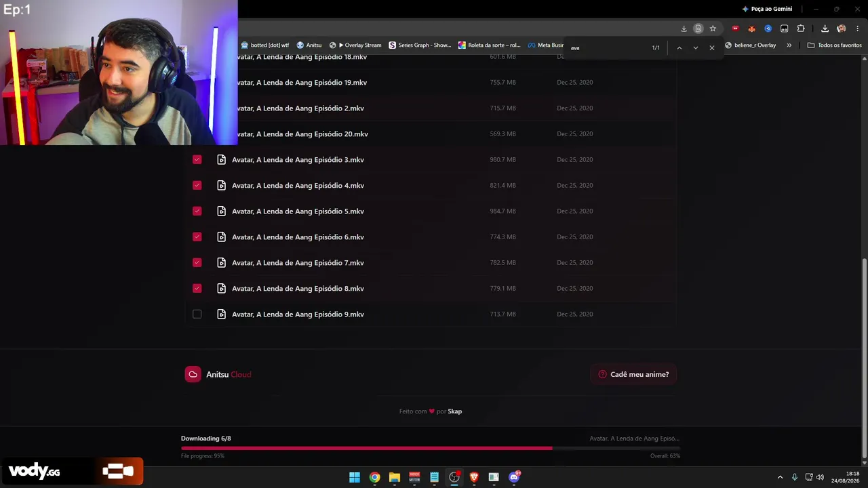Select the Episódio 2.mkv file name

tap(301, 108)
